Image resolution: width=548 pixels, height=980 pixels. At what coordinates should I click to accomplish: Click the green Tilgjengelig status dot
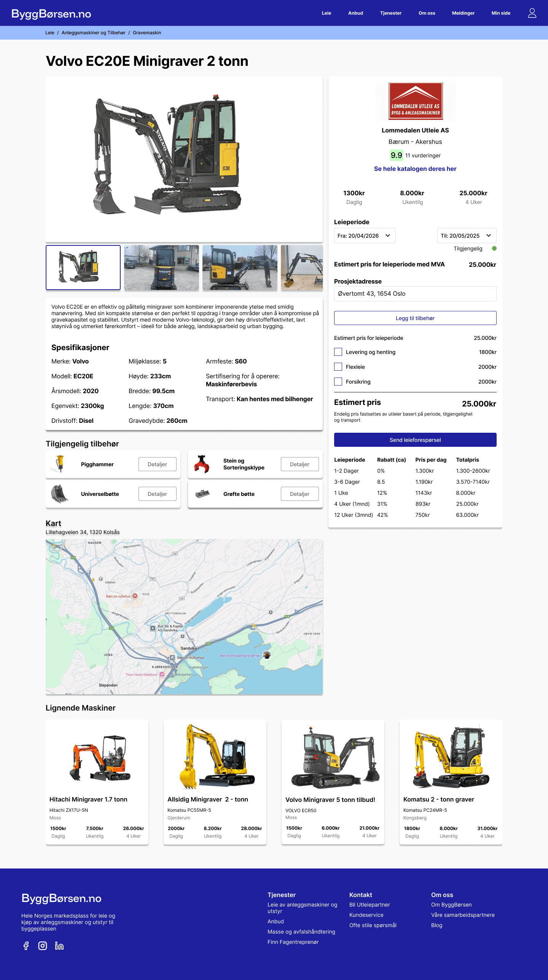(x=494, y=249)
